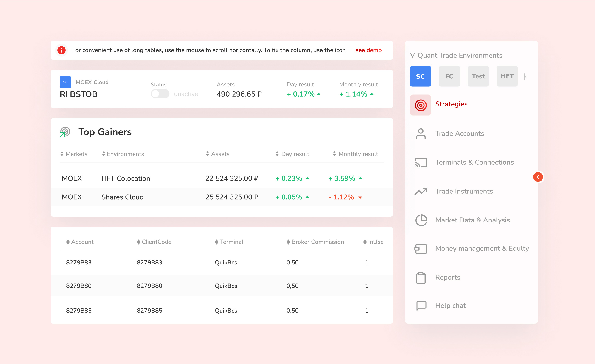This screenshot has width=595, height=364.
Task: Click the Trade Accounts person icon
Action: 421,133
